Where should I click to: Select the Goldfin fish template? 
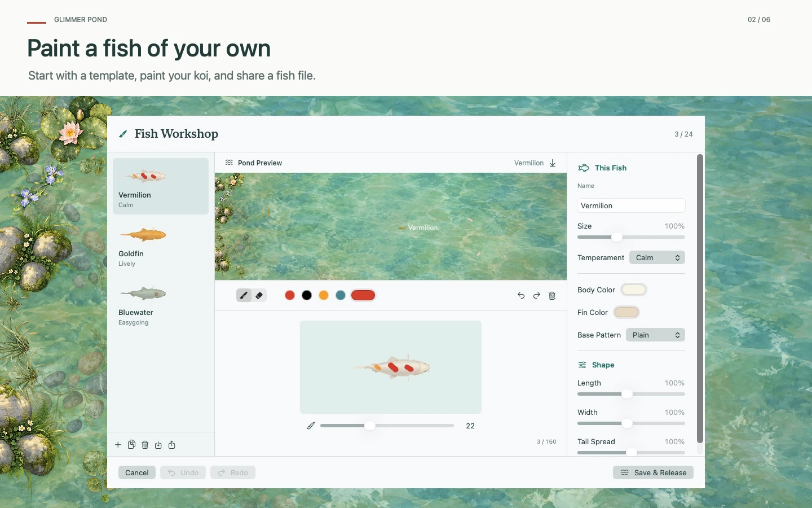161,245
